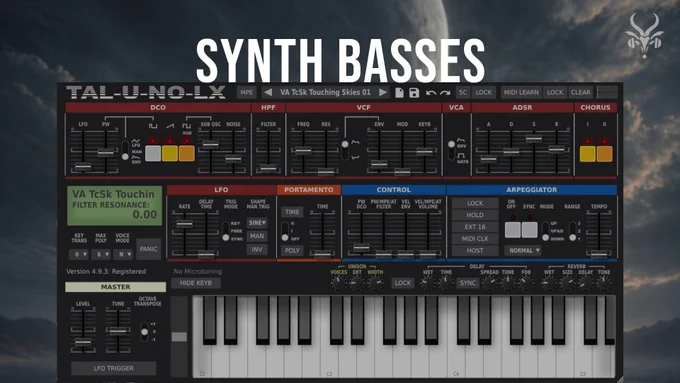Toggle the DCO pulse wave button

point(153,154)
